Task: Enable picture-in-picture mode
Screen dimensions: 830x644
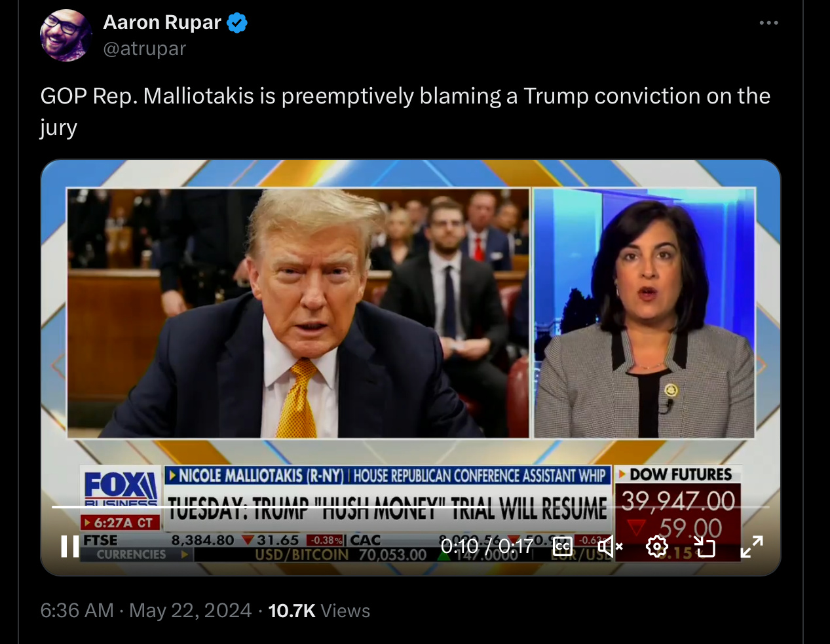Action: (x=704, y=546)
